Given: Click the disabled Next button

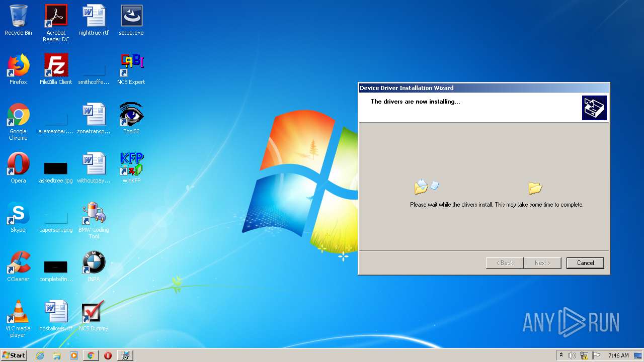Looking at the screenshot, I should click(542, 263).
